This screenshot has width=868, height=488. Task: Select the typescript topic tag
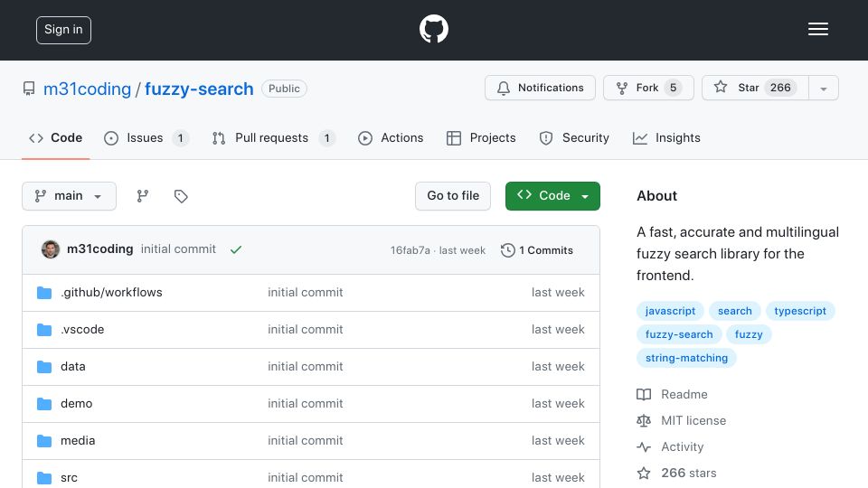(x=800, y=311)
